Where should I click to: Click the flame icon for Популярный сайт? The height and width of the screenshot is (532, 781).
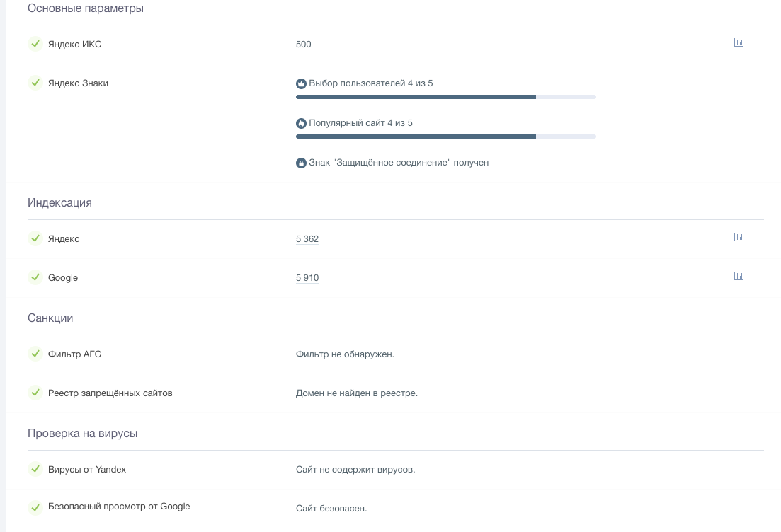point(301,123)
